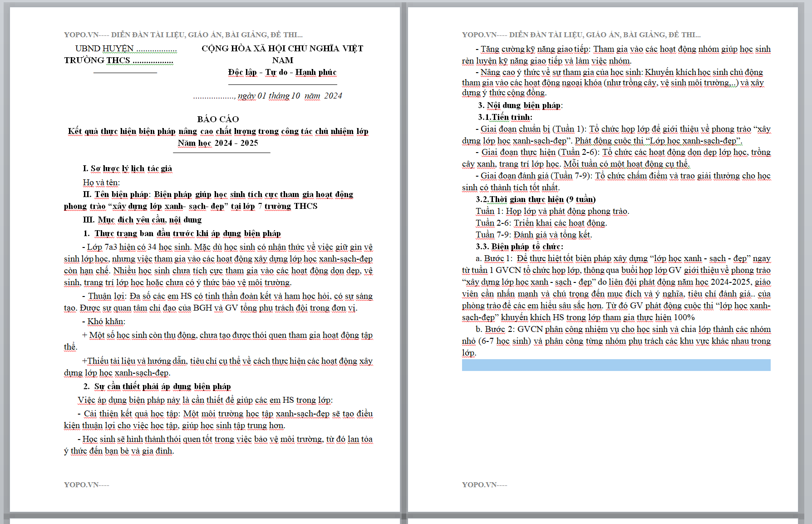Click the subheading '3.1.Tiến trình:'
The image size is (812, 524).
click(505, 117)
